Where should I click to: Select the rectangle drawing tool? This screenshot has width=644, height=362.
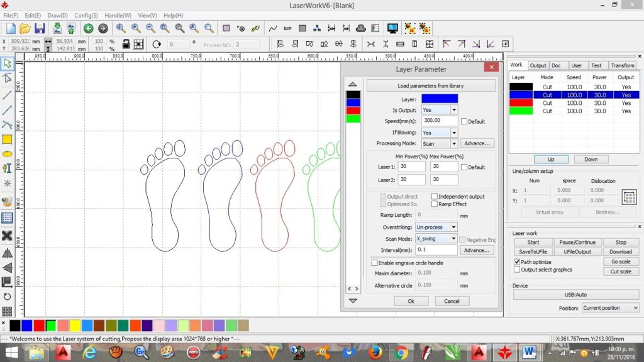[7, 140]
